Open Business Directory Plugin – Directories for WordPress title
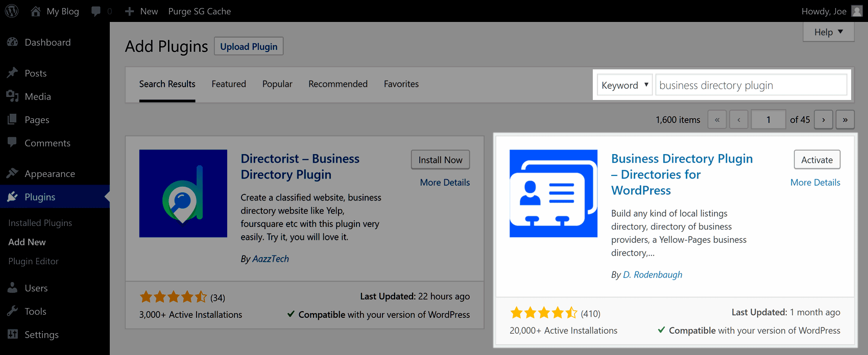Screen dimensions: 868x355 click(682, 174)
